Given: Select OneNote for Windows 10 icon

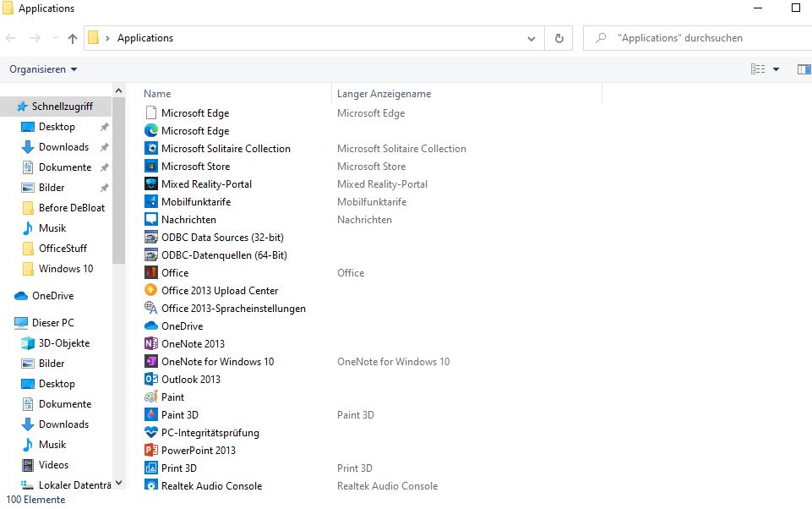Looking at the screenshot, I should coord(150,361).
